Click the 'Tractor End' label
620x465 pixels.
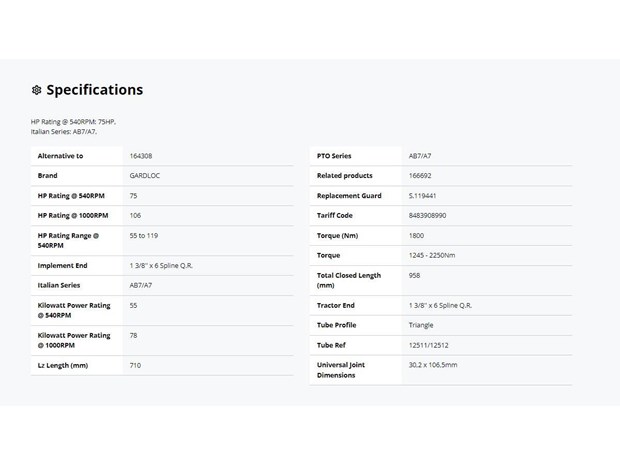point(336,305)
